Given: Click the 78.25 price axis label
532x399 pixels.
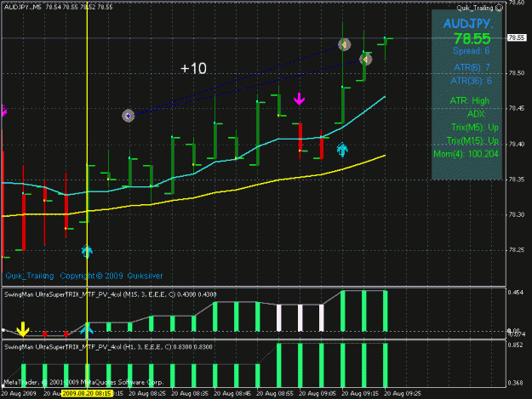Looking at the screenshot, I should pyautogui.click(x=517, y=250).
